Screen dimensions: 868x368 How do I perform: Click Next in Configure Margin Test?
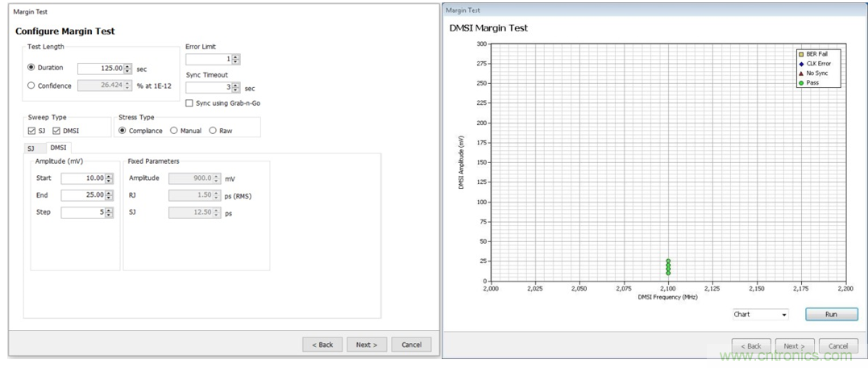pyautogui.click(x=367, y=345)
